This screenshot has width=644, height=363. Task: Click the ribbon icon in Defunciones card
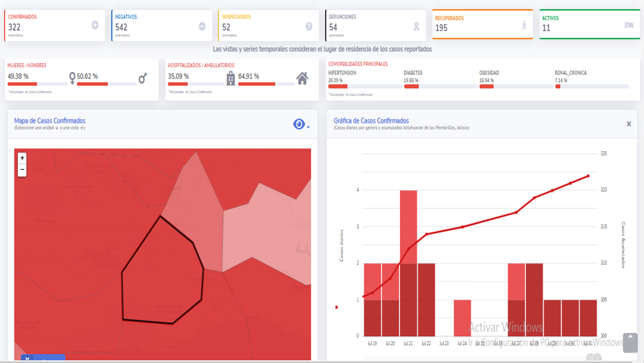click(416, 26)
